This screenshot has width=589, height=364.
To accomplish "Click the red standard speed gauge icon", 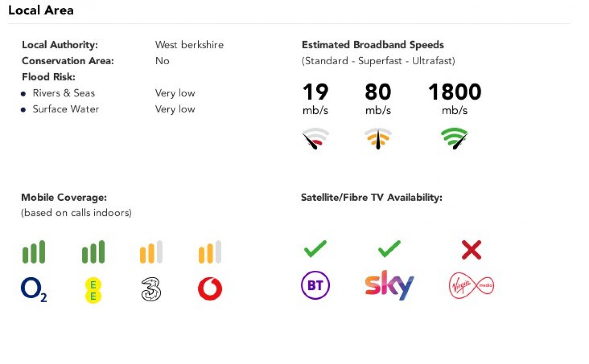I will pyautogui.click(x=315, y=139).
